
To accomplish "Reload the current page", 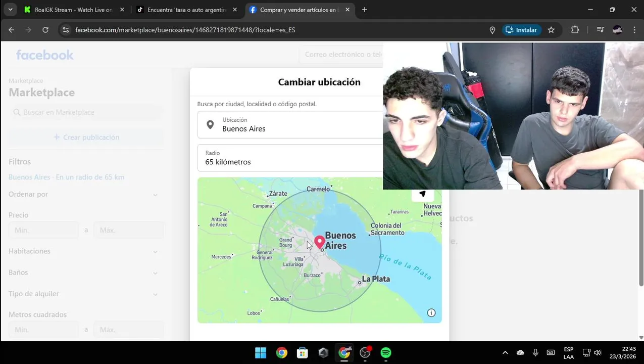I will tap(45, 30).
